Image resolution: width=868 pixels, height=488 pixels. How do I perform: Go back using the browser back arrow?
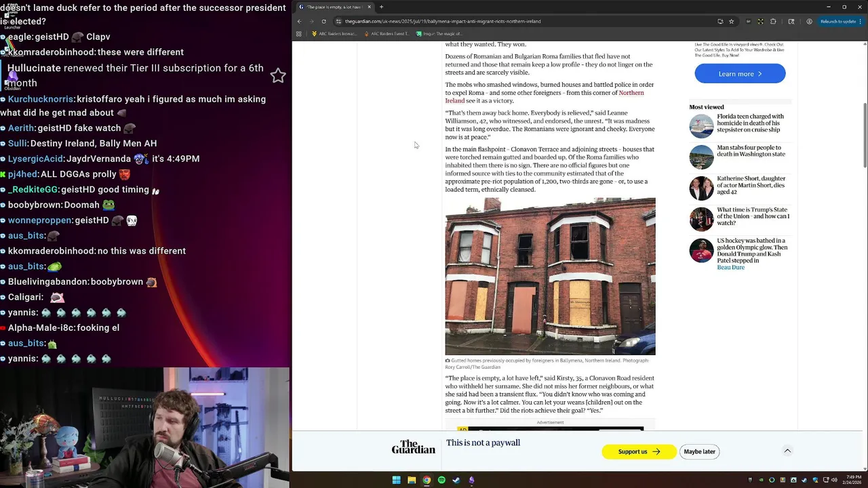click(x=299, y=21)
